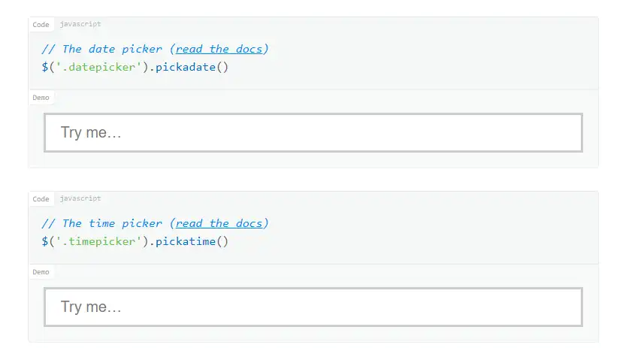Screen dimensions: 644x348
Task: Open "read the docs" link for date picker
Action: point(219,49)
